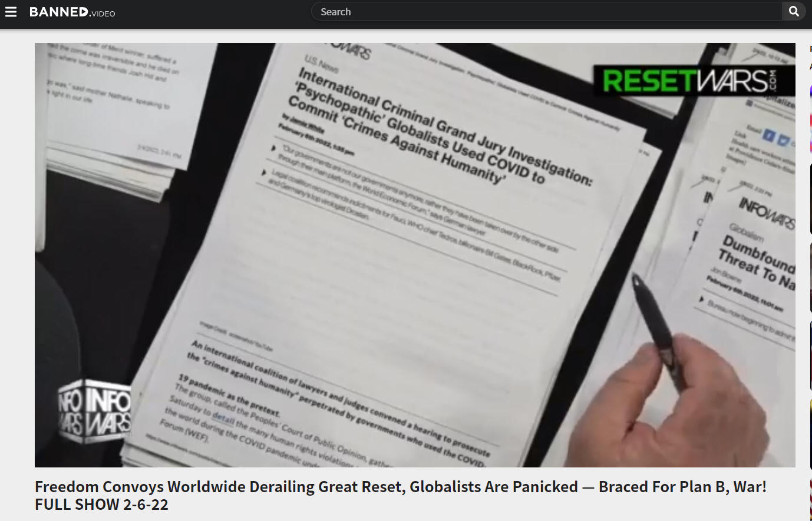Click the Freedom Convoys Worldwide video title
The width and height of the screenshot is (812, 521).
[401, 496]
